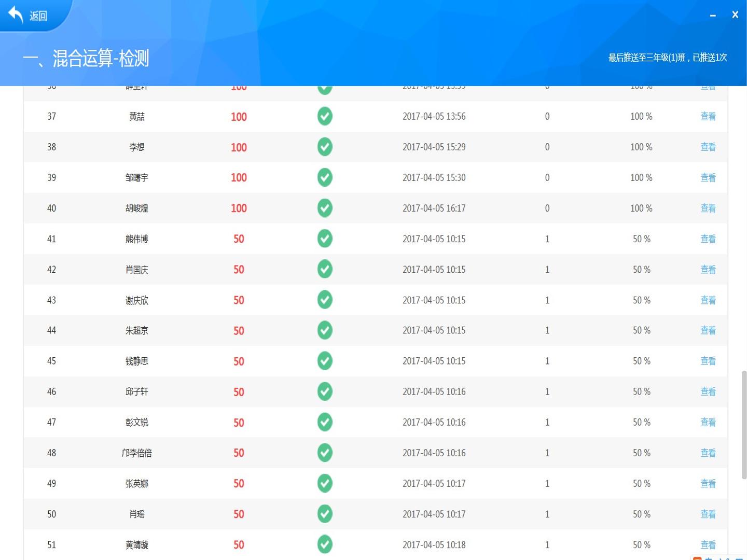Click the green checkmark in row 44

(325, 330)
